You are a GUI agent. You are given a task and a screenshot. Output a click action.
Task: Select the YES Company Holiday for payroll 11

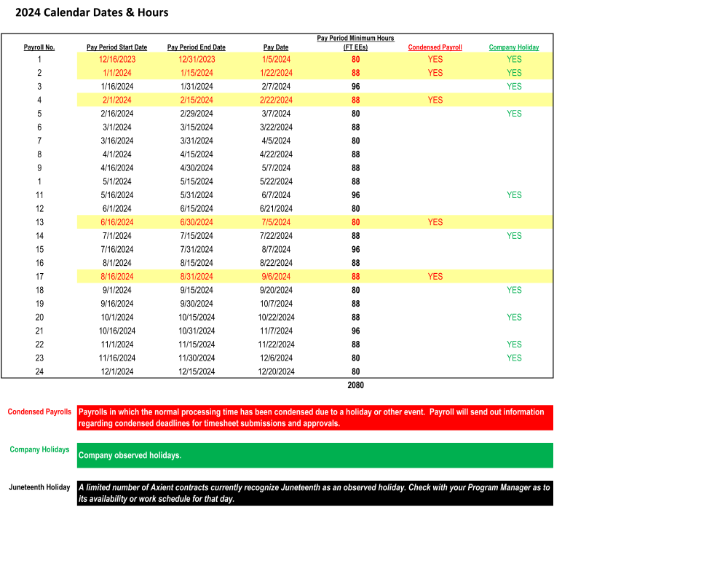tap(514, 194)
